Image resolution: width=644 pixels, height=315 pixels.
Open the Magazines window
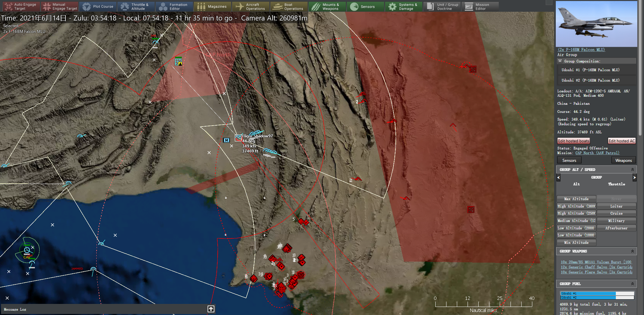(x=212, y=6)
